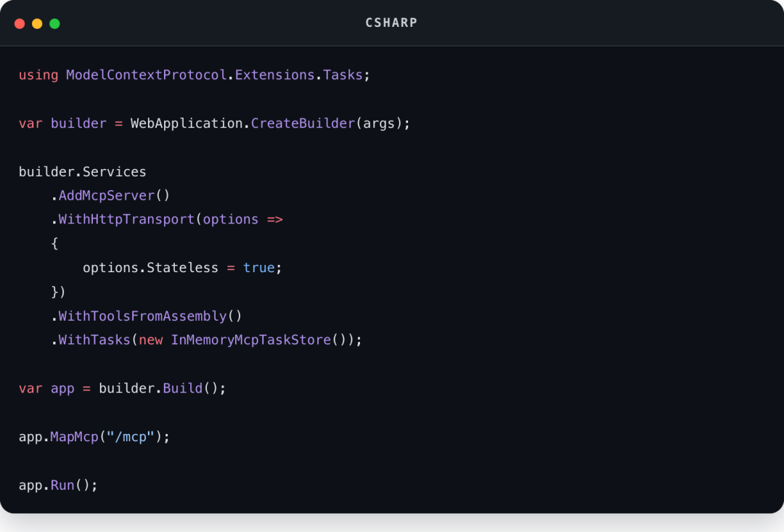The image size is (784, 532).
Task: Click the closing '})' line
Action: pos(59,292)
